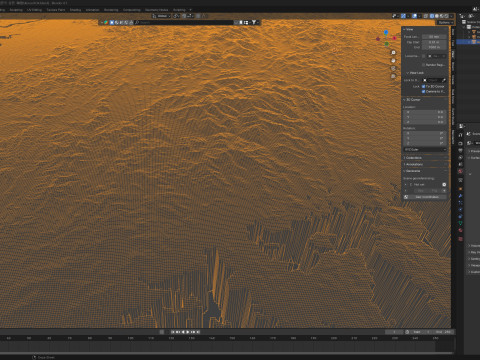480x360 pixels.
Task: Toggle auto keying in timeline
Action: [162, 332]
